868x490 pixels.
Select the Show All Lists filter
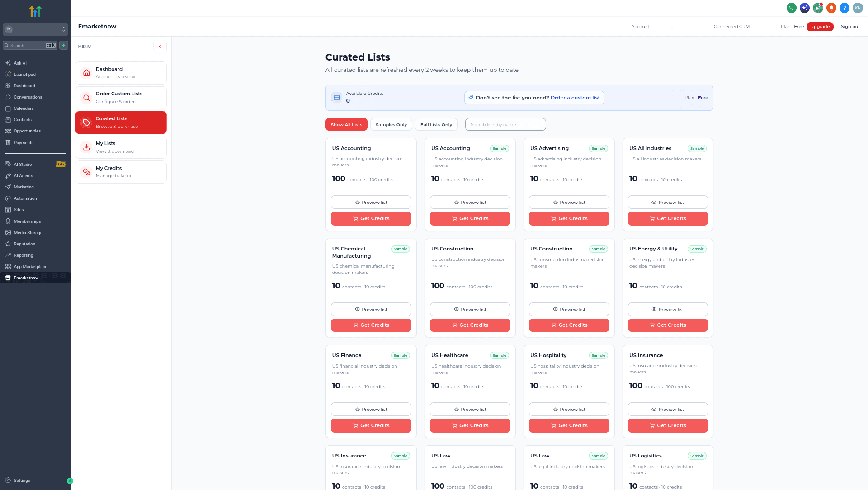[x=346, y=124]
